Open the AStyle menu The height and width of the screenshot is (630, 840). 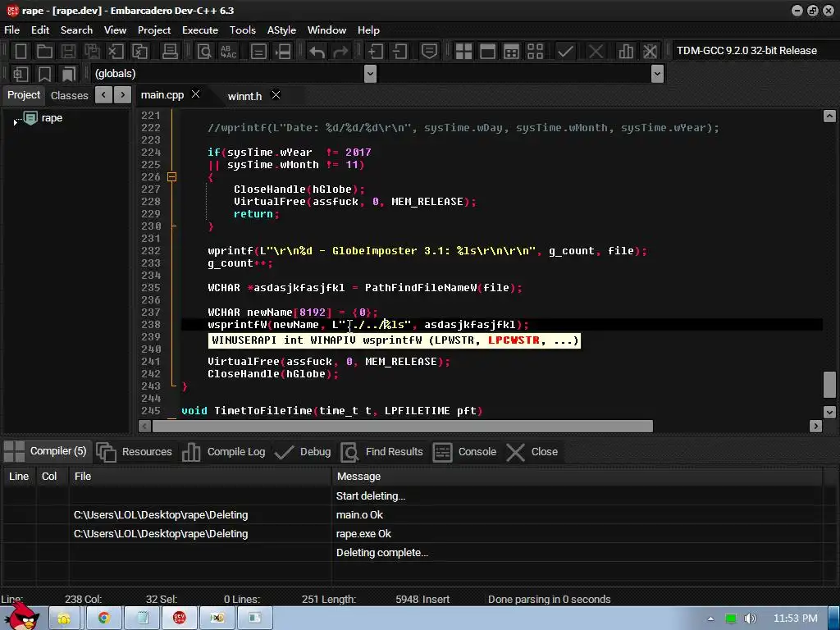point(281,30)
